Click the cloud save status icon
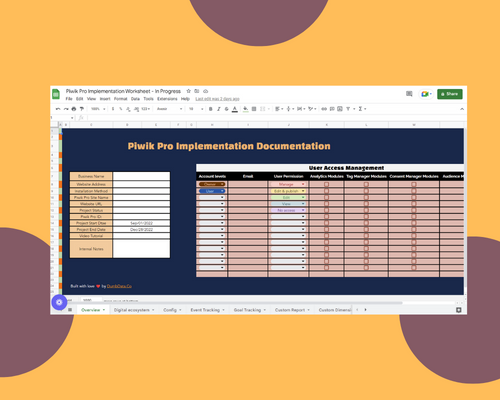The image size is (500, 400). coord(206,91)
